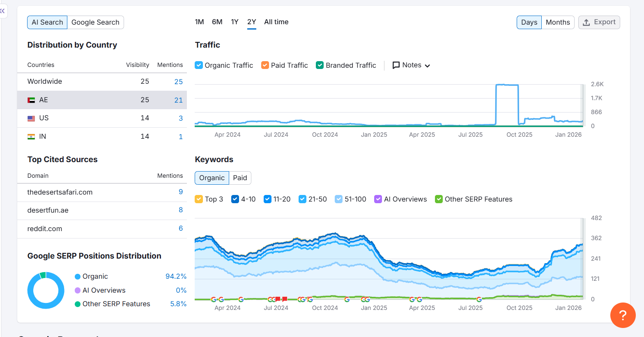Switch chart granularity to Months
Screen dimensions: 644x337
pyautogui.click(x=557, y=22)
